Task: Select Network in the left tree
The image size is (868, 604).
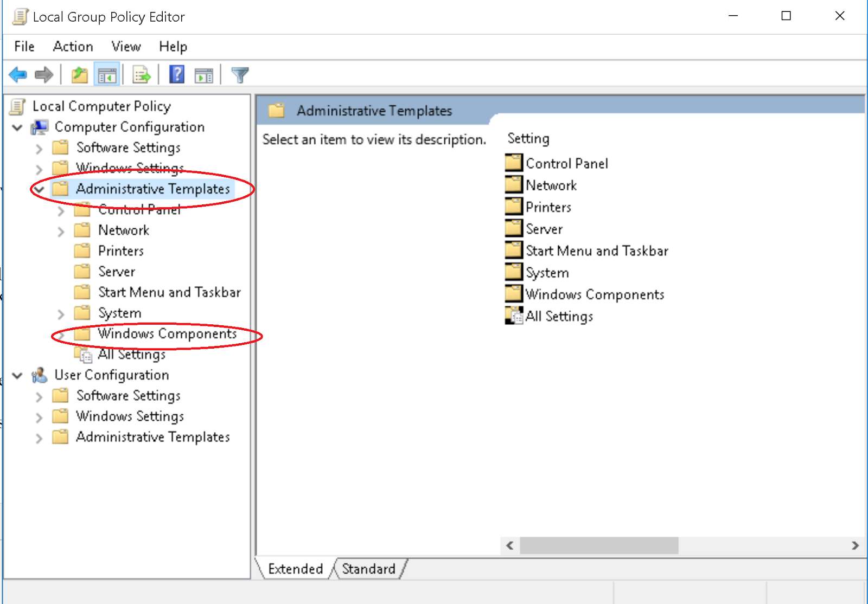Action: click(x=124, y=230)
